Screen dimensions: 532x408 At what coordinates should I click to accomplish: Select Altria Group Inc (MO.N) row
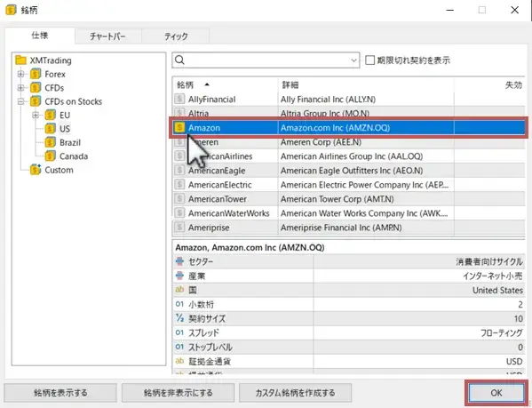[x=348, y=113]
